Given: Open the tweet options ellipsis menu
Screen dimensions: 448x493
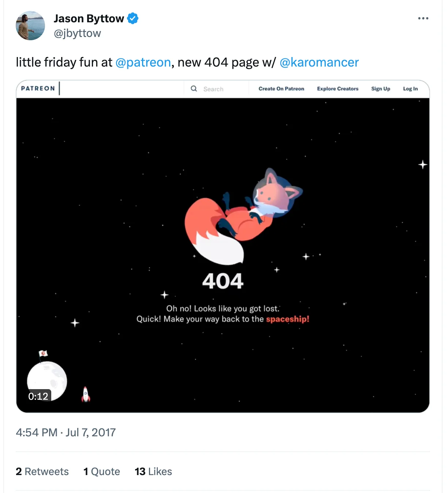Looking at the screenshot, I should [x=423, y=18].
